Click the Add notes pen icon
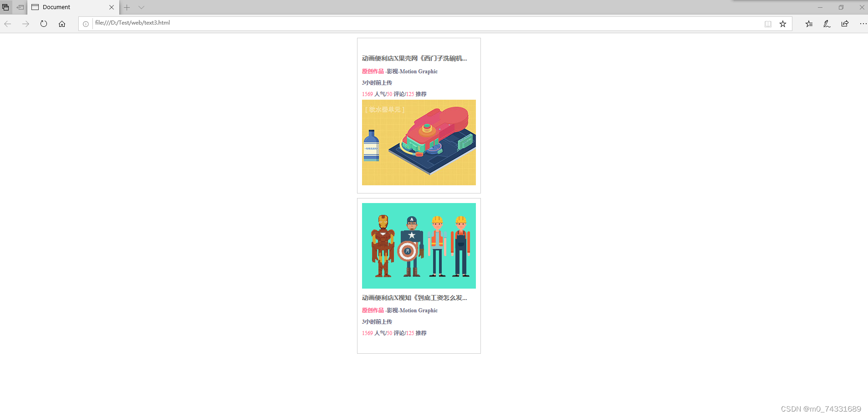Screen dimensions: 868x417 coord(827,24)
